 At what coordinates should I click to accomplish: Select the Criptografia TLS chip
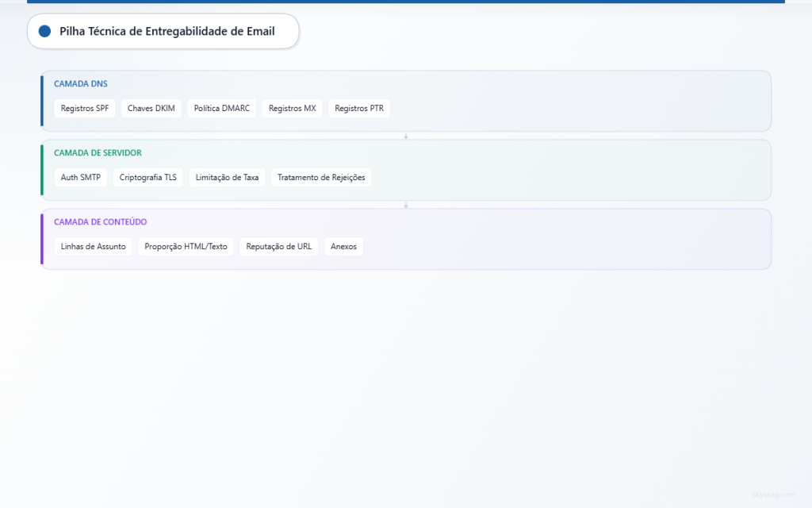[x=148, y=178]
